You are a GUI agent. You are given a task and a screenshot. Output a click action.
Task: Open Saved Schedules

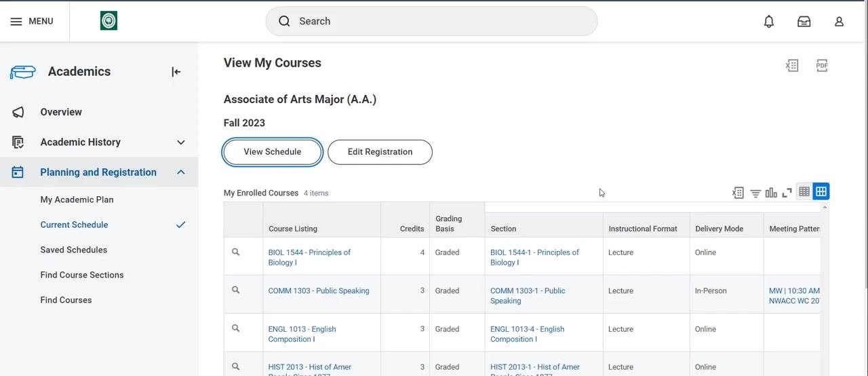pyautogui.click(x=74, y=250)
